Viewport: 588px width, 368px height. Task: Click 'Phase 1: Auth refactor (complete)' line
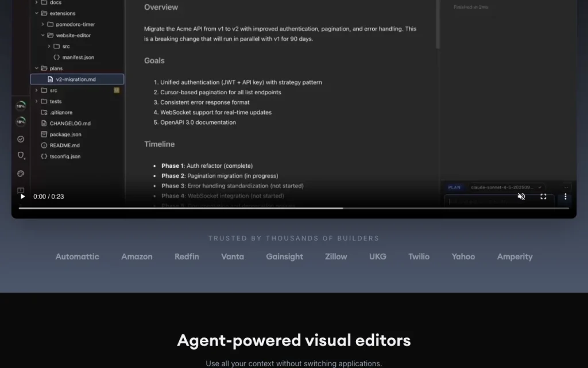pos(207,166)
